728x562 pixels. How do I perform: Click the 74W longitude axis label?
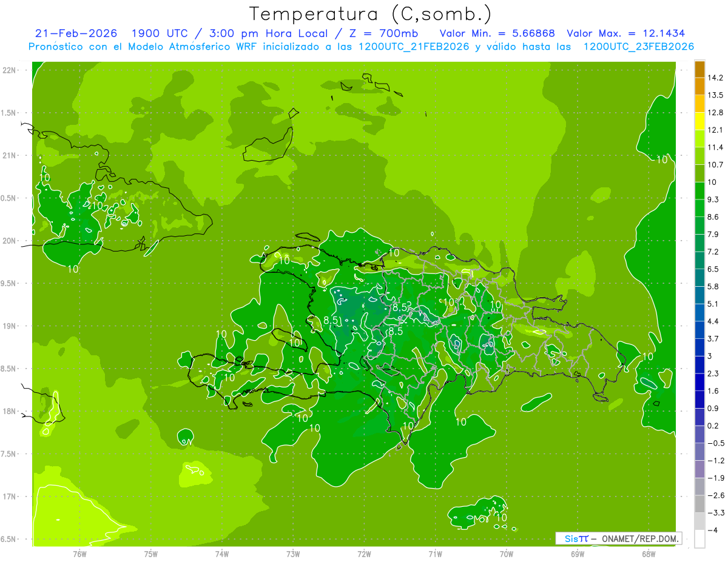coord(222,554)
